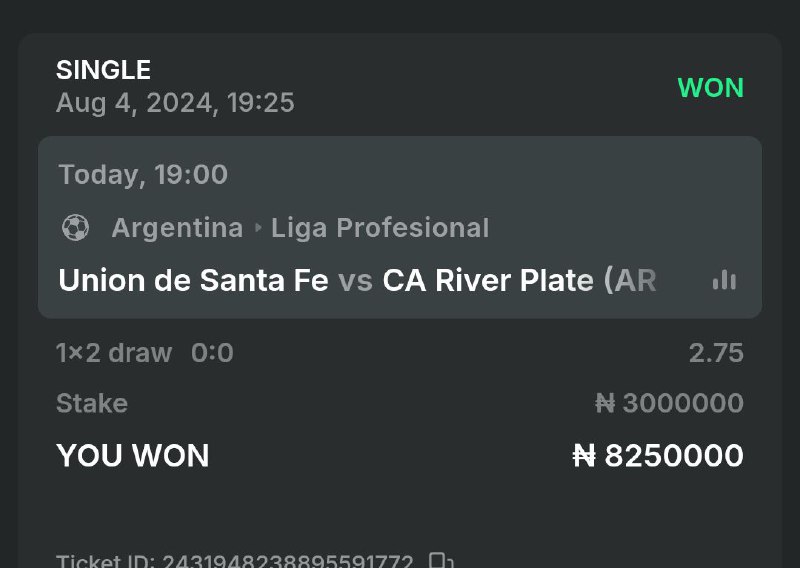Copy the Ticket ID using copy icon
Image resolution: width=800 pixels, height=568 pixels.
(440, 560)
